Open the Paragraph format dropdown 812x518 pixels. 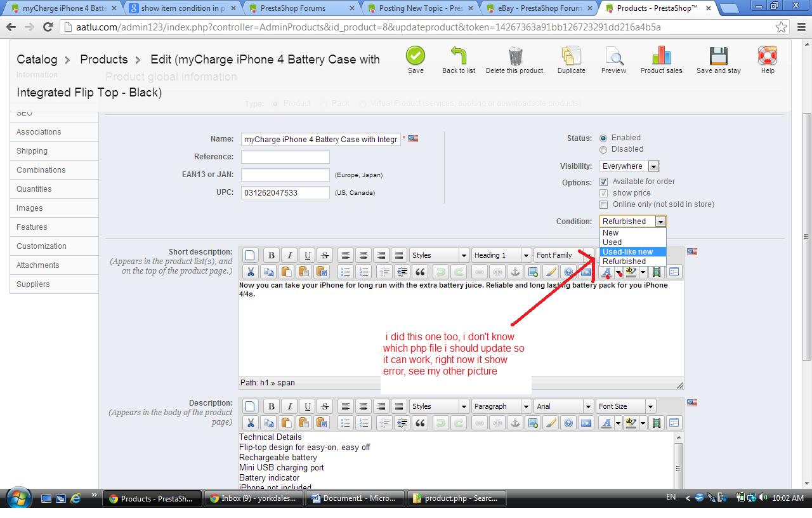pyautogui.click(x=501, y=406)
